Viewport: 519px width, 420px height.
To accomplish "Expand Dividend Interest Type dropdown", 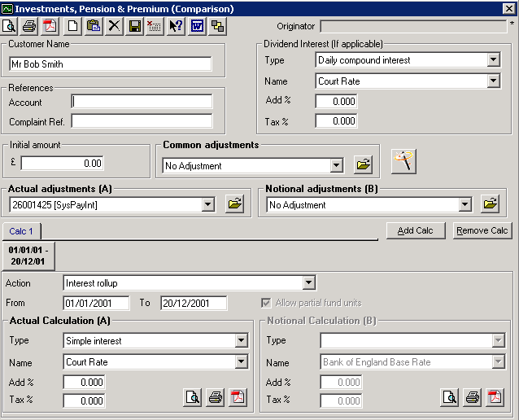I will pos(493,60).
